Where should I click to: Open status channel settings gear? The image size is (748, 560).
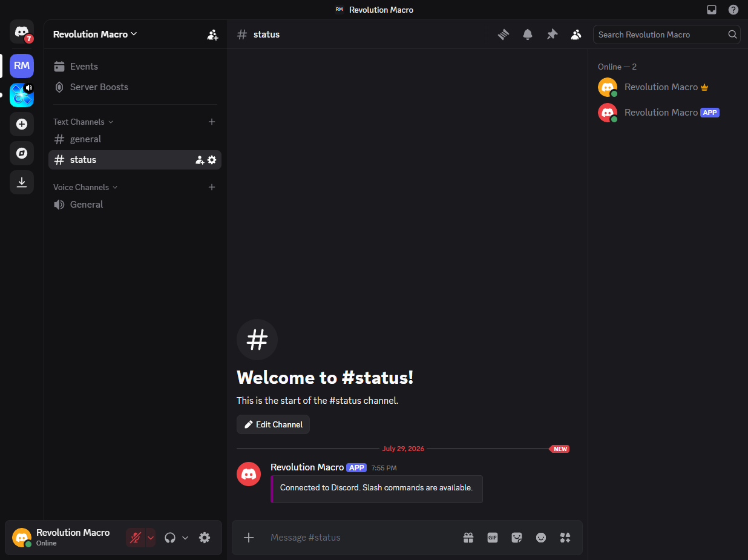[212, 160]
